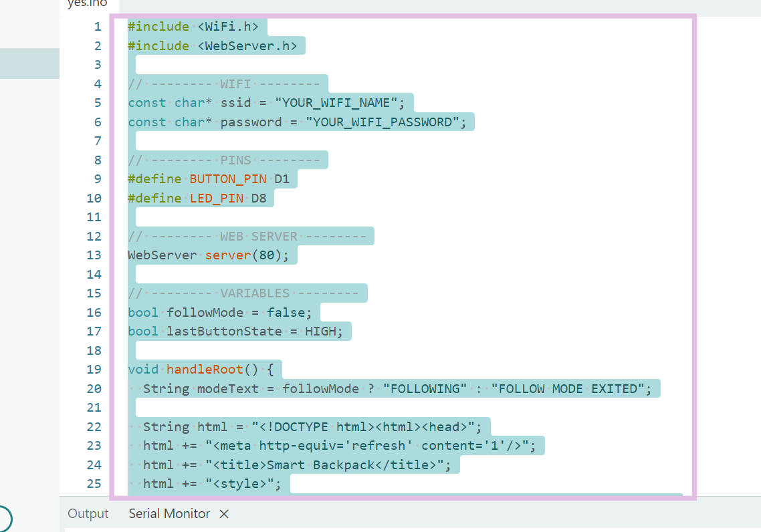Click line number 16 in the gutter
The width and height of the screenshot is (761, 532).
click(94, 312)
